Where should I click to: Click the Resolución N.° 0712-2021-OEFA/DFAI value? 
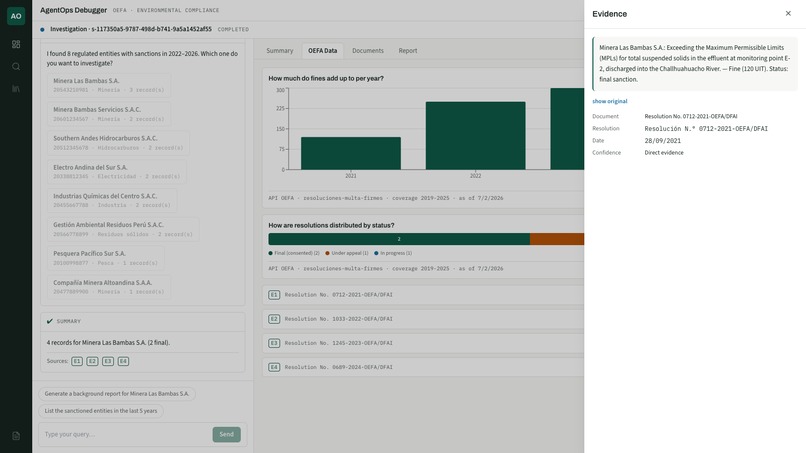(x=706, y=129)
